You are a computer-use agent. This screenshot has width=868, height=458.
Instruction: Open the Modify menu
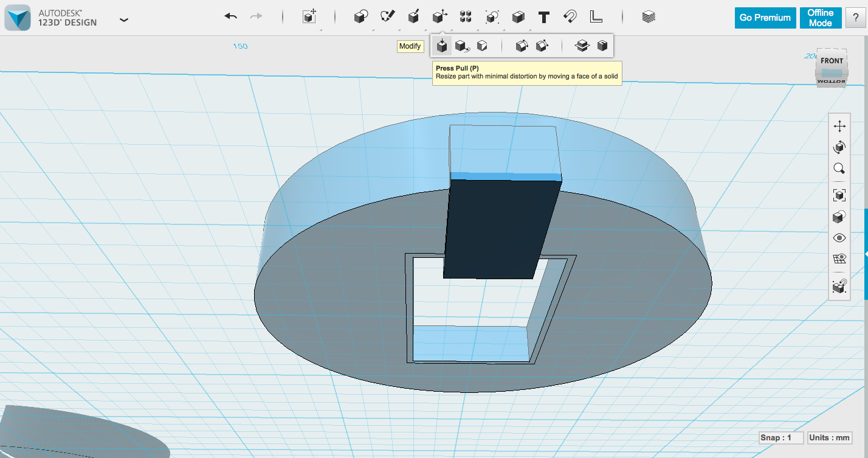point(439,16)
